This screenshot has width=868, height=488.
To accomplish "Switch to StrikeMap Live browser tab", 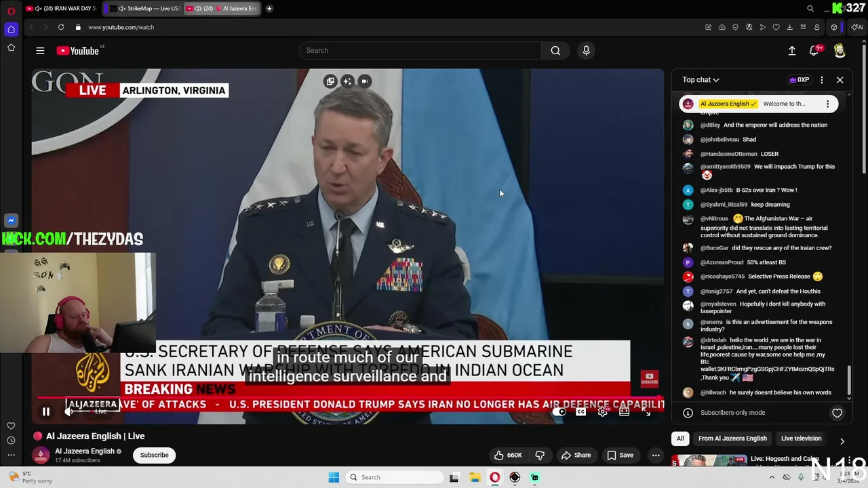I will pyautogui.click(x=145, y=9).
